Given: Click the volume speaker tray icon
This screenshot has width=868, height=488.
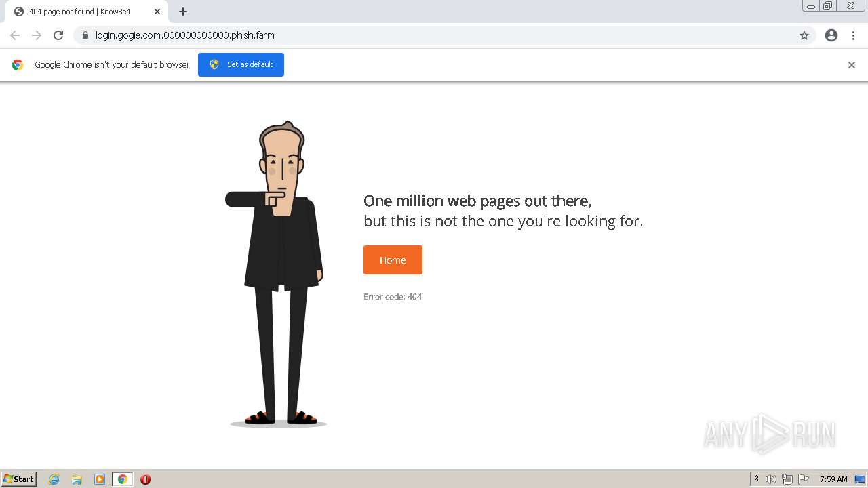Looking at the screenshot, I should point(771,479).
